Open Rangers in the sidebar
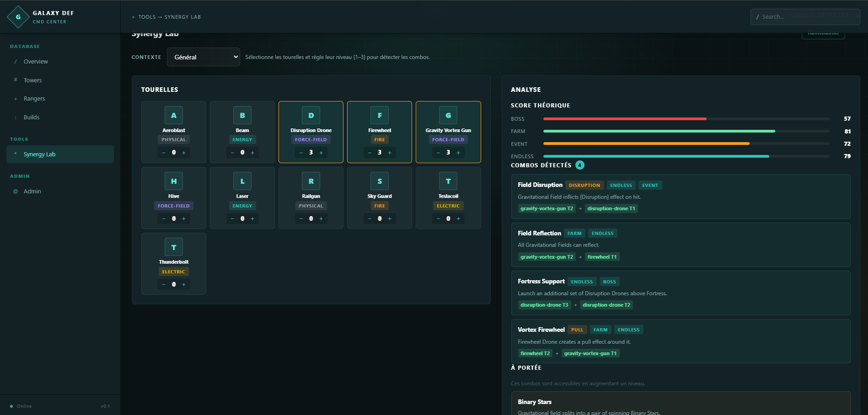 point(60,99)
